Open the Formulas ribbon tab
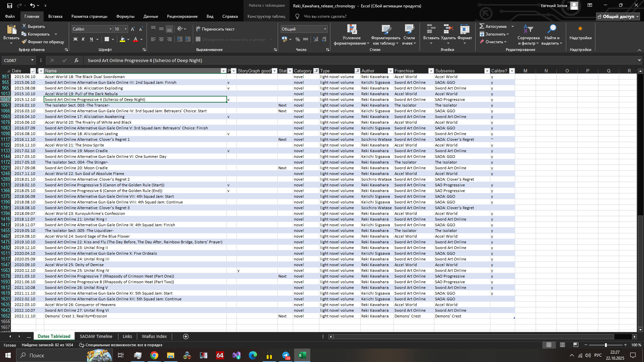This screenshot has height=362, width=644. click(x=125, y=16)
